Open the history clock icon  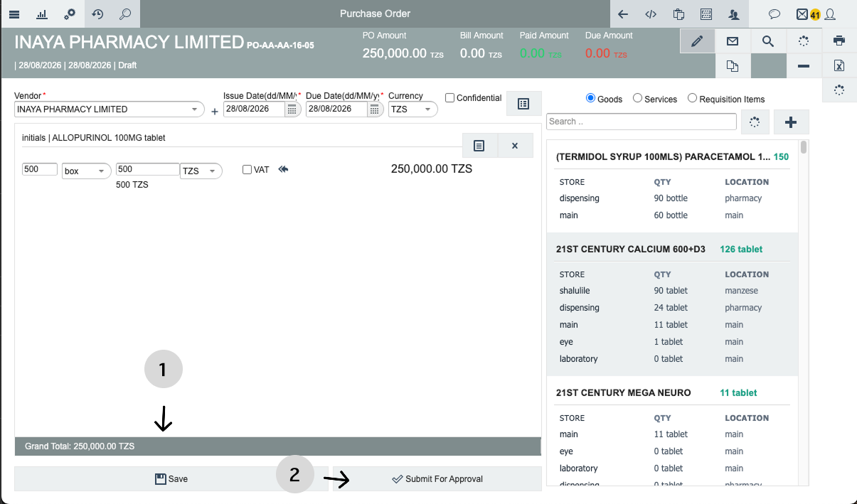(x=97, y=14)
